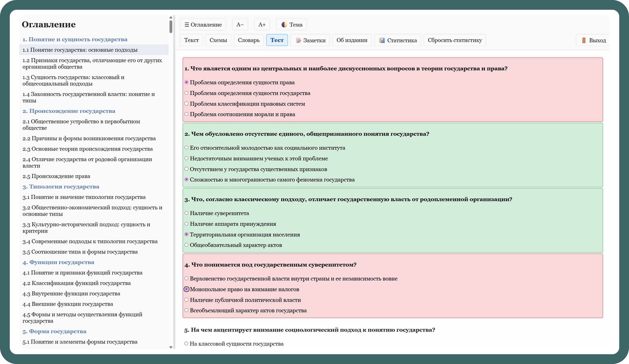
Task: Open section '2.5 Происхождение права'
Action: (56, 176)
